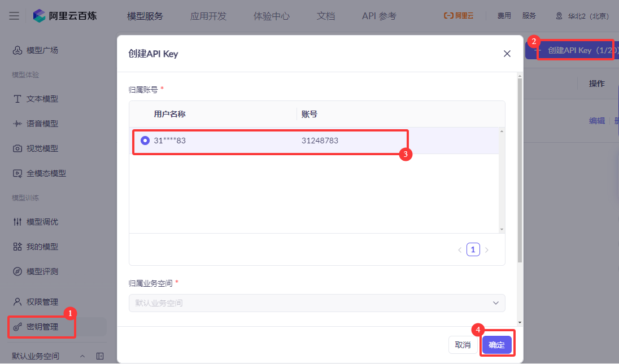Collapse the sidebar with the panel icon

coord(100,356)
